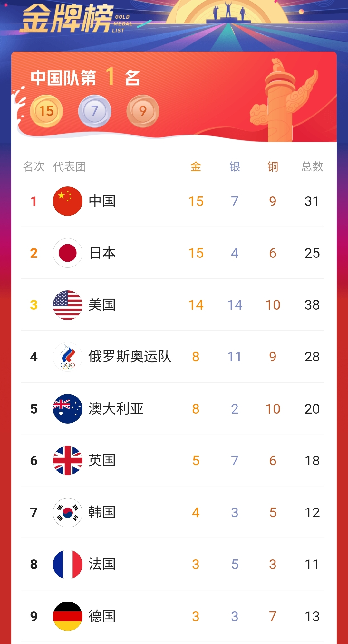Tap the United Kingdom flag icon
This screenshot has height=644, width=348.
(68, 461)
